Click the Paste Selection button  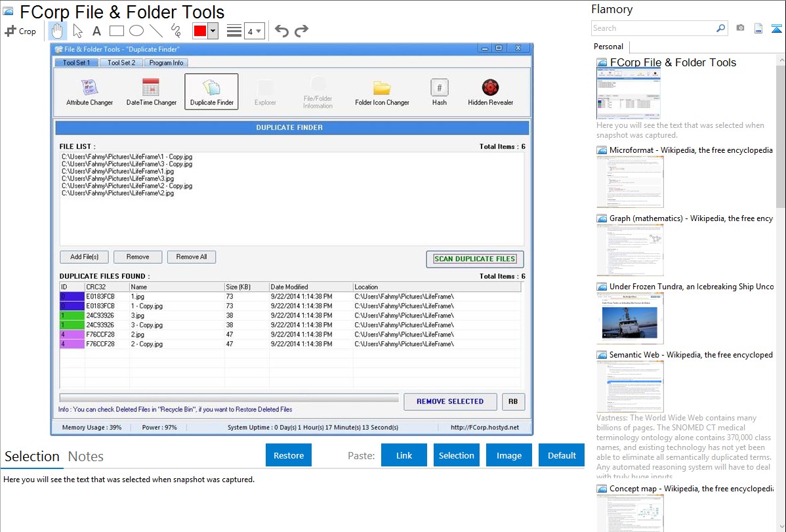click(x=456, y=455)
